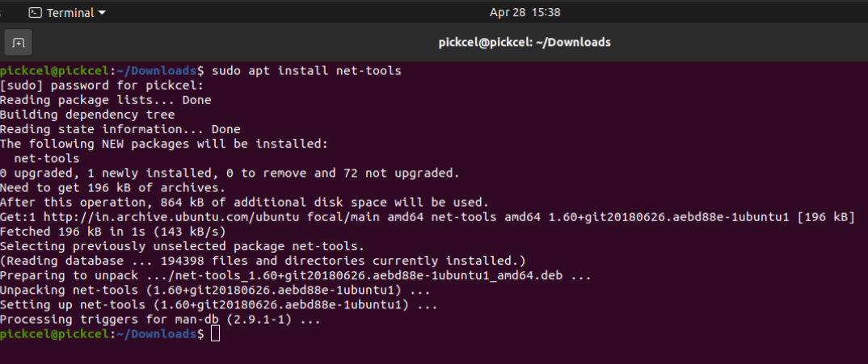Click the Terminal icon in the top bar

36,12
